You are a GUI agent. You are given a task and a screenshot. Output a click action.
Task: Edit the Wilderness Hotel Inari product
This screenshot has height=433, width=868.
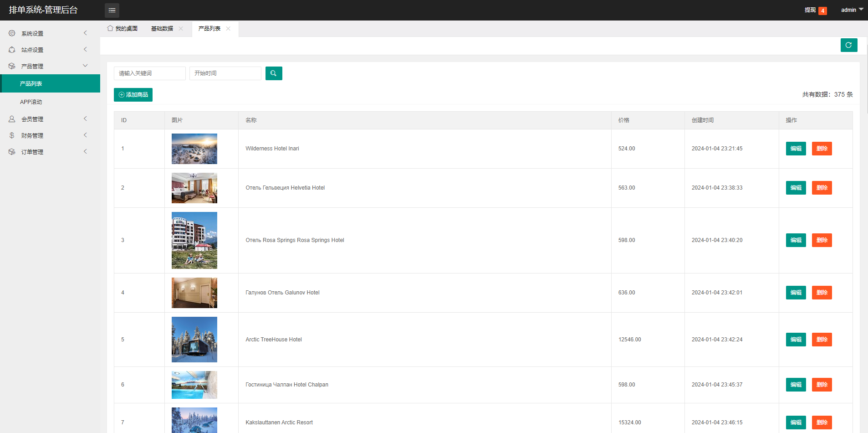click(796, 149)
